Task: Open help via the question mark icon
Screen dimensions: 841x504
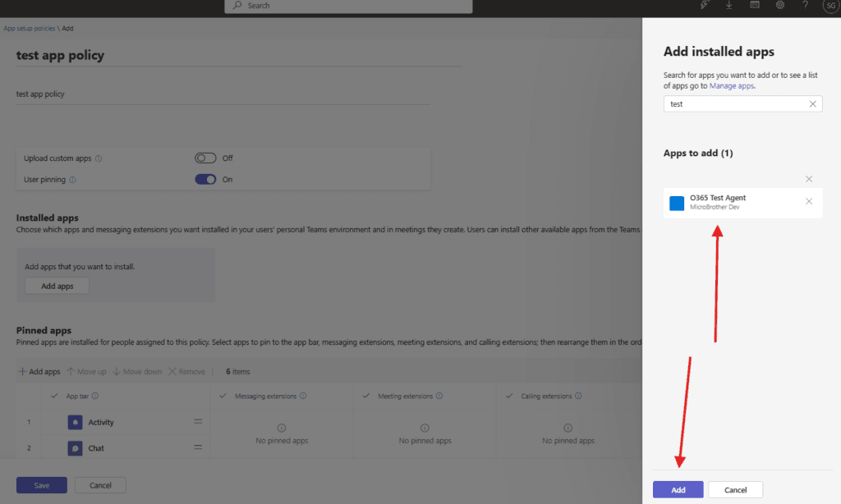Action: pos(805,6)
